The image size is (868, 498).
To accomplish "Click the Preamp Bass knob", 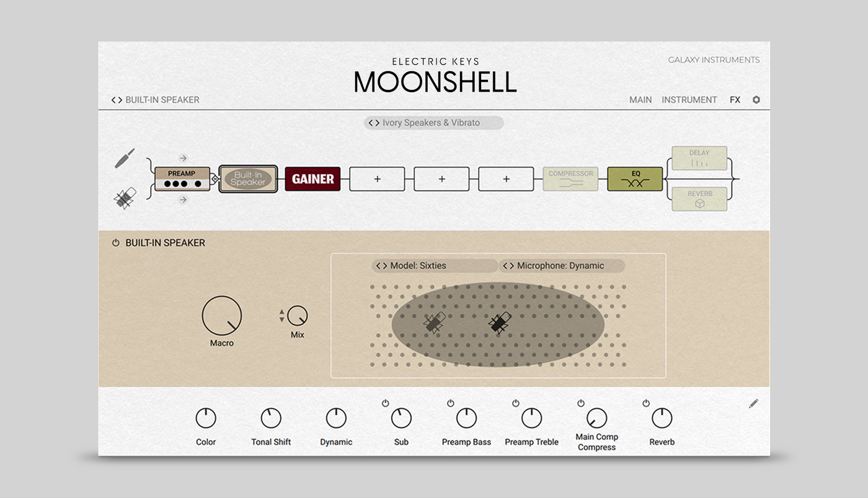I will click(466, 419).
